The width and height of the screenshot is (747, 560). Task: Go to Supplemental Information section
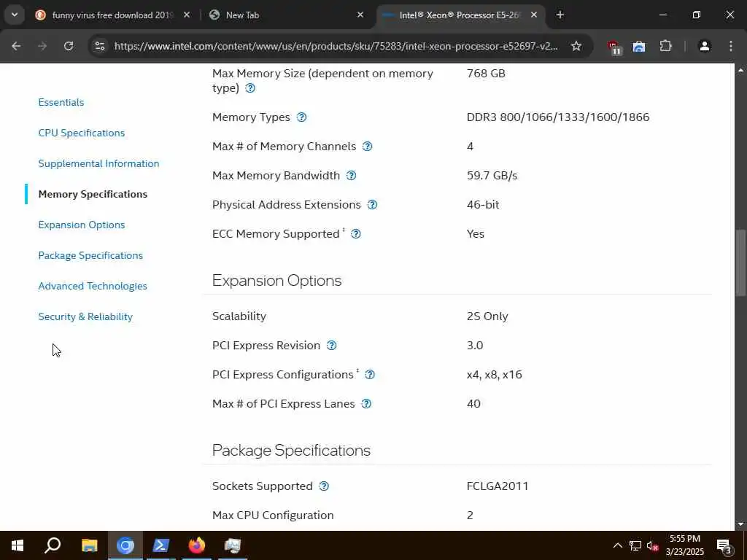(98, 163)
